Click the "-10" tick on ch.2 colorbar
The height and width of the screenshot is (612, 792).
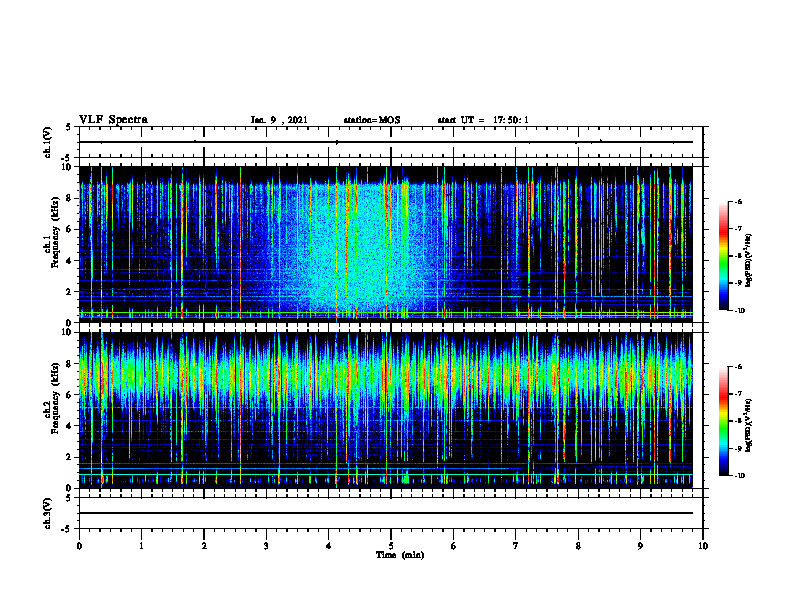pos(739,476)
